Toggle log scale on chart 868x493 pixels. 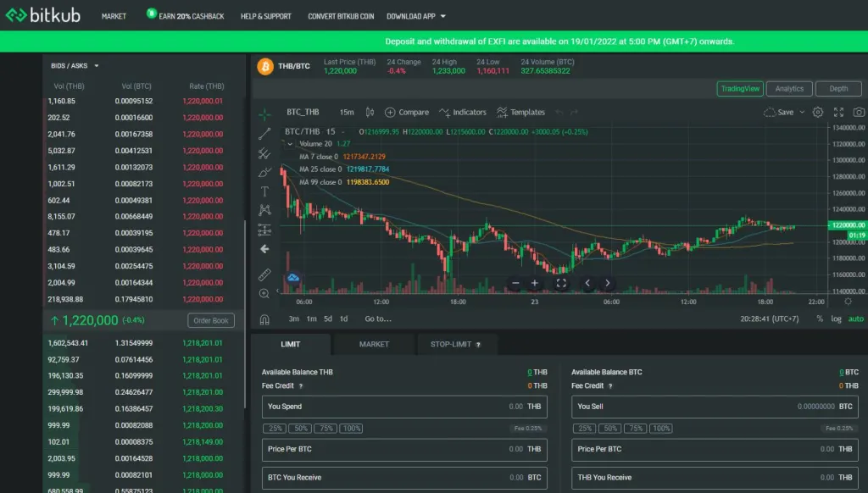click(836, 319)
